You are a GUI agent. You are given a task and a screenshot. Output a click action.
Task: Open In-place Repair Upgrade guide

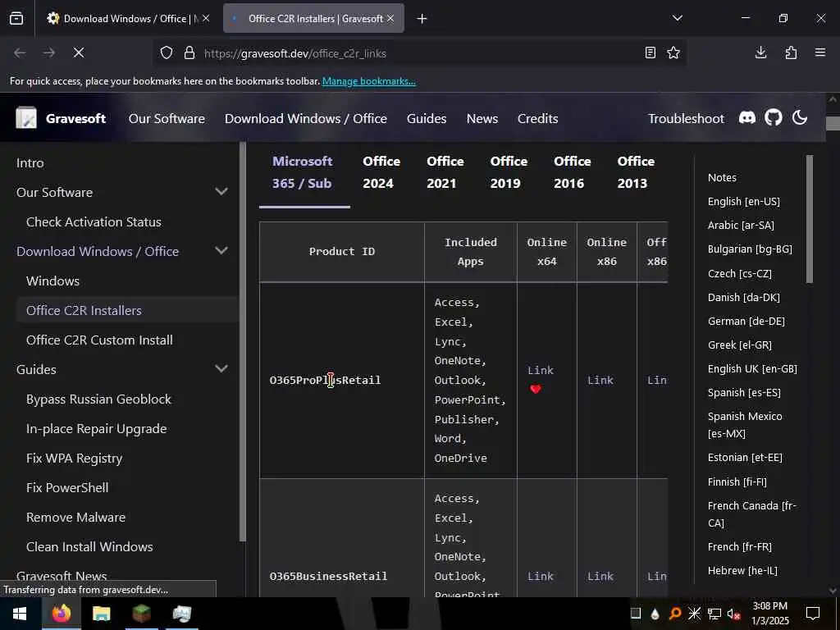point(97,428)
